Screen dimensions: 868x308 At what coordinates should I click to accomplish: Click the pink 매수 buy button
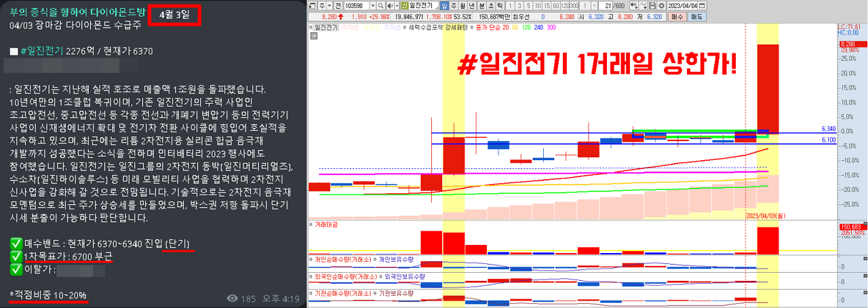[x=677, y=16]
